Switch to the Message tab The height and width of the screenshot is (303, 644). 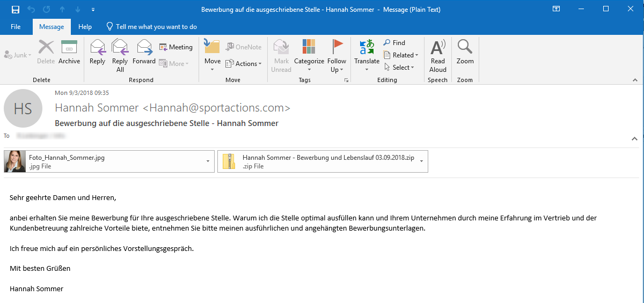point(52,27)
